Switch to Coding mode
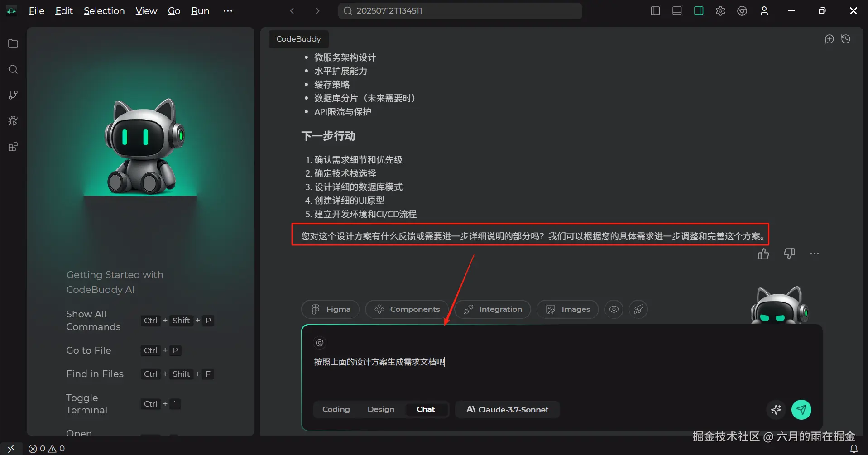 336,409
